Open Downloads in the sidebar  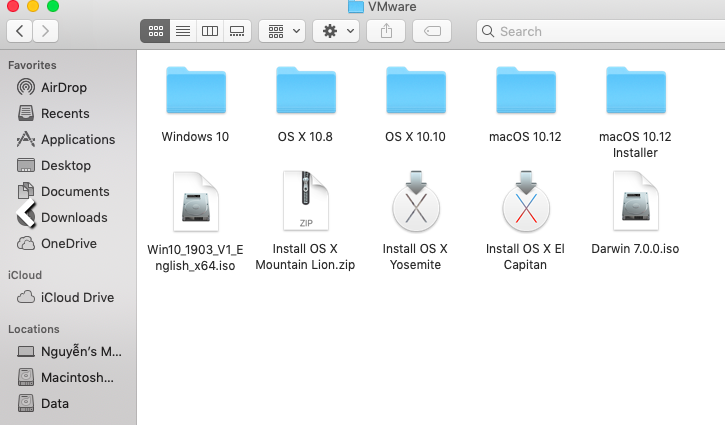[68, 217]
